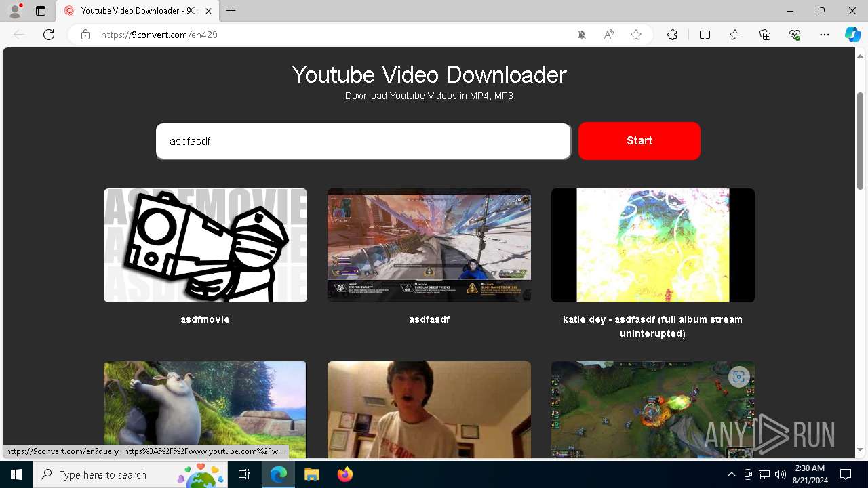This screenshot has height=488, width=868.
Task: Click the asdfasdf video title
Action: pyautogui.click(x=429, y=319)
